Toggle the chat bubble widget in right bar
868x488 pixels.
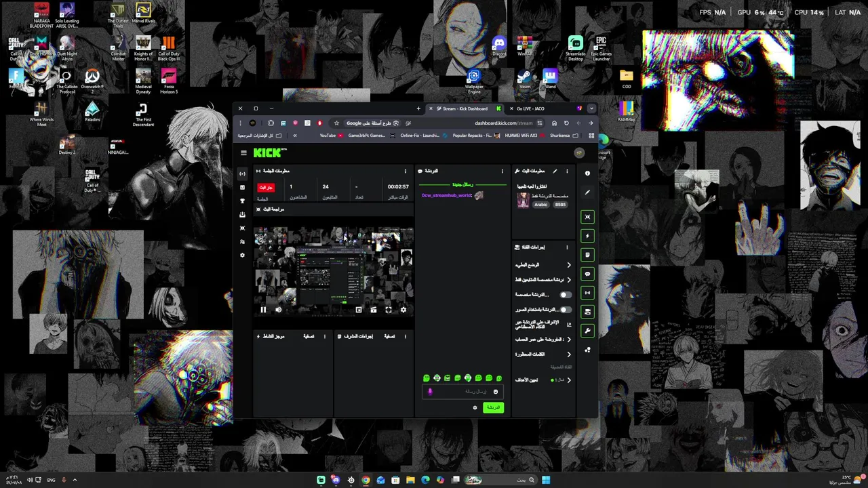point(587,274)
